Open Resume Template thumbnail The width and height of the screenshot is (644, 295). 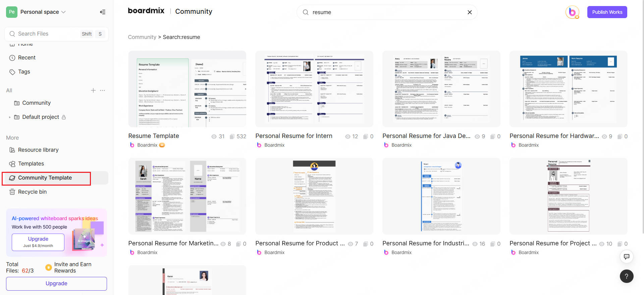click(187, 89)
